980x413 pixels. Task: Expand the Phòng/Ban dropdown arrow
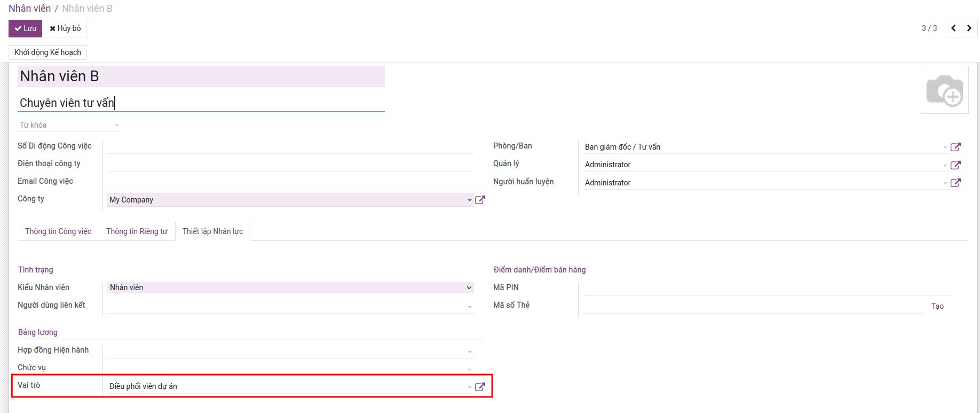(945, 147)
